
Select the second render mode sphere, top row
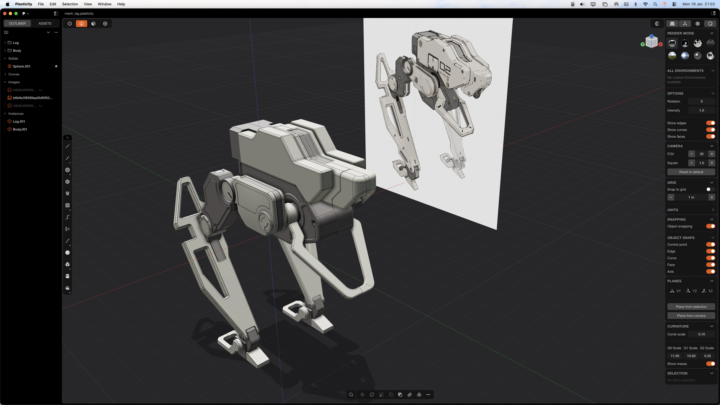[685, 43]
